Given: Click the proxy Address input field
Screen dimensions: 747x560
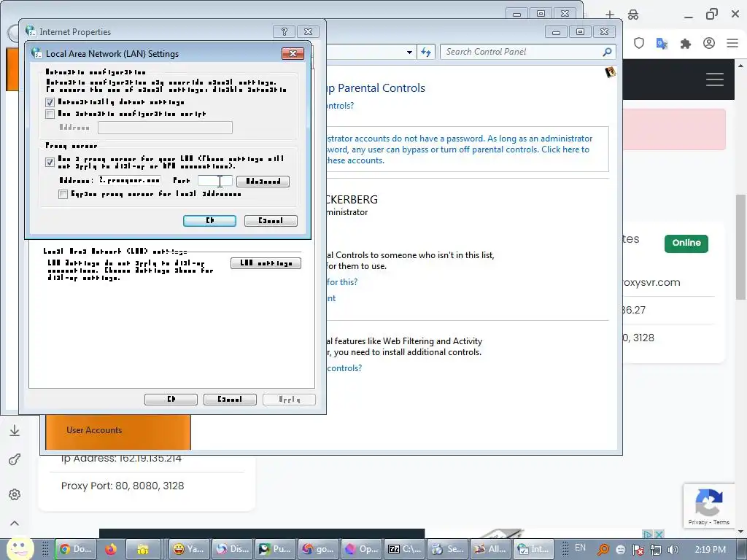Looking at the screenshot, I should 130,181.
